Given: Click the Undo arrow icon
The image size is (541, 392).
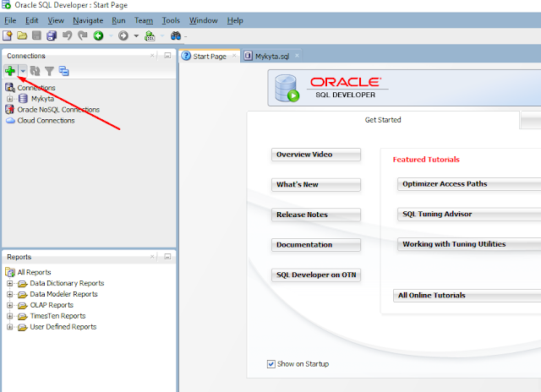Looking at the screenshot, I should point(67,35).
